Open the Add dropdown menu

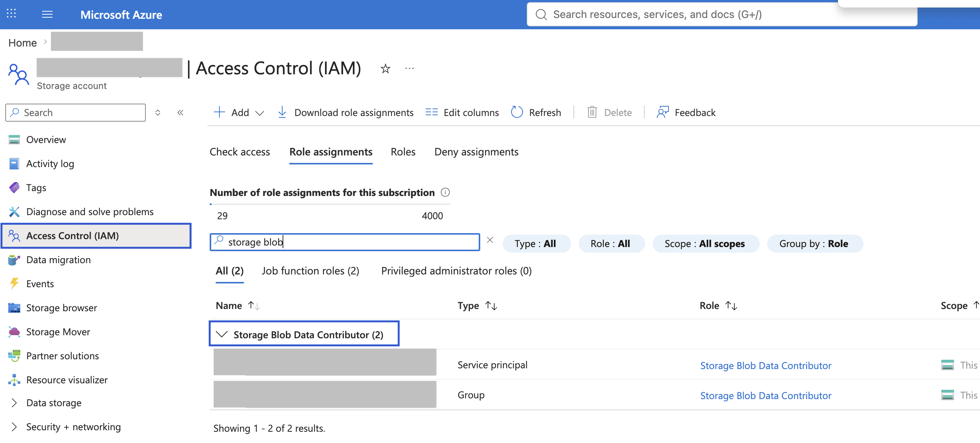[x=239, y=113]
